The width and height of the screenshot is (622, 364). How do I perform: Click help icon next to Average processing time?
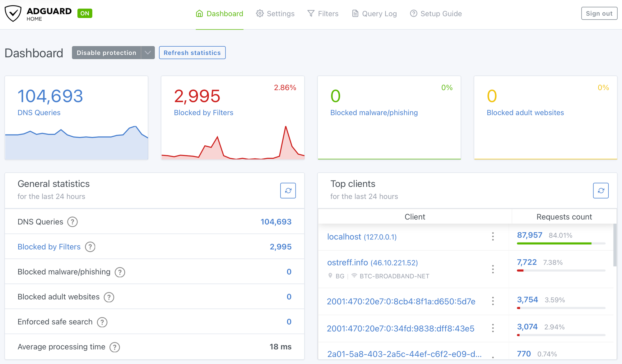(115, 347)
